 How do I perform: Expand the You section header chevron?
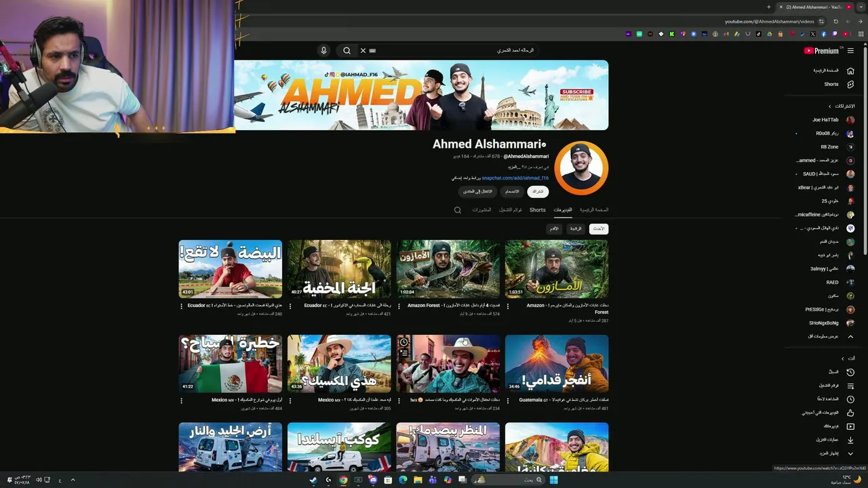pos(843,359)
